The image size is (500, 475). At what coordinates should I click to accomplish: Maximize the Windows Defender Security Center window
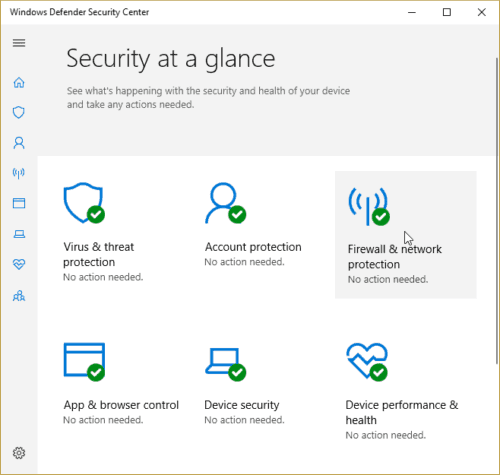tap(447, 12)
